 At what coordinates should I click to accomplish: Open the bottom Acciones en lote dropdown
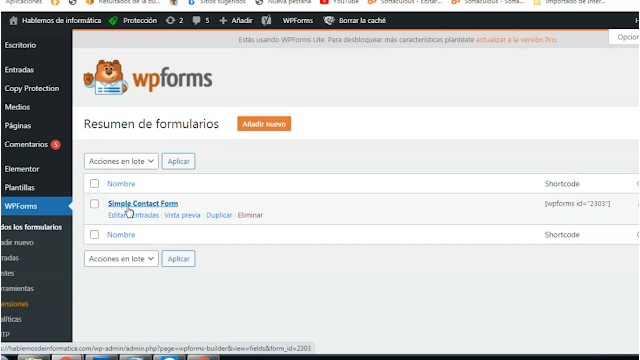point(121,259)
